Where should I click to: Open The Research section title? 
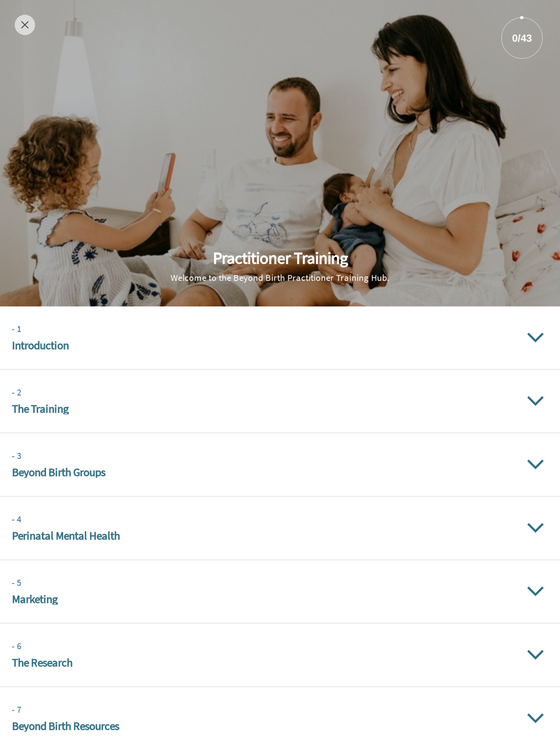(x=42, y=662)
